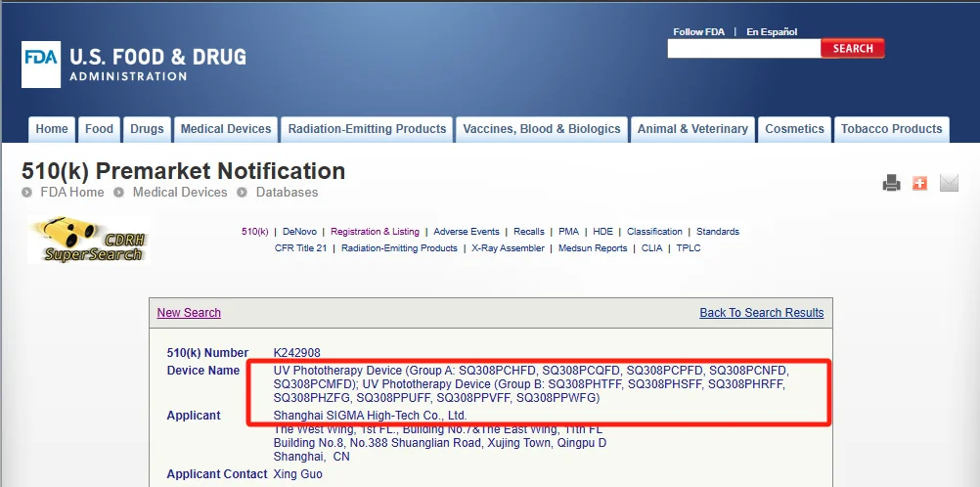Open the En Español link
Screen dimensions: 980x487
coord(772,32)
